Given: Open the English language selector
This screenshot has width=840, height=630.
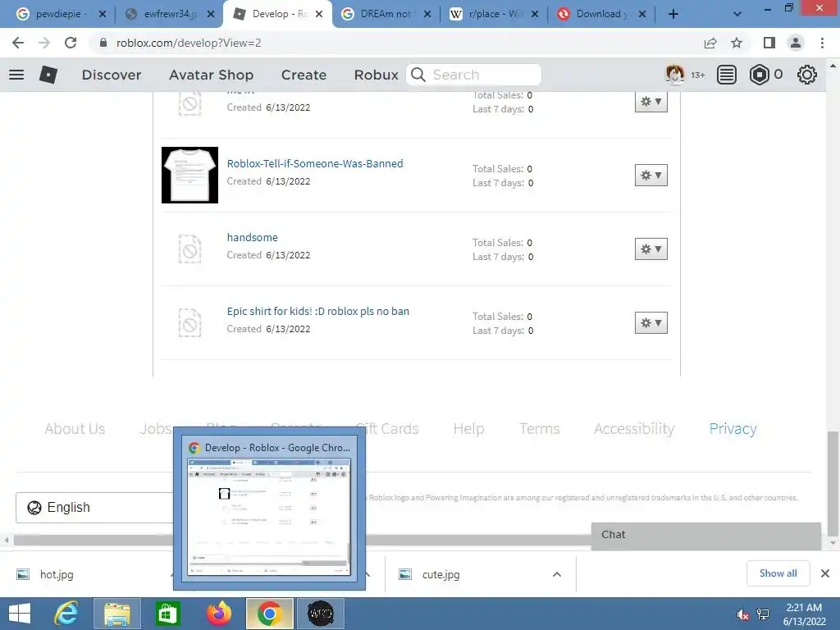Looking at the screenshot, I should [95, 507].
